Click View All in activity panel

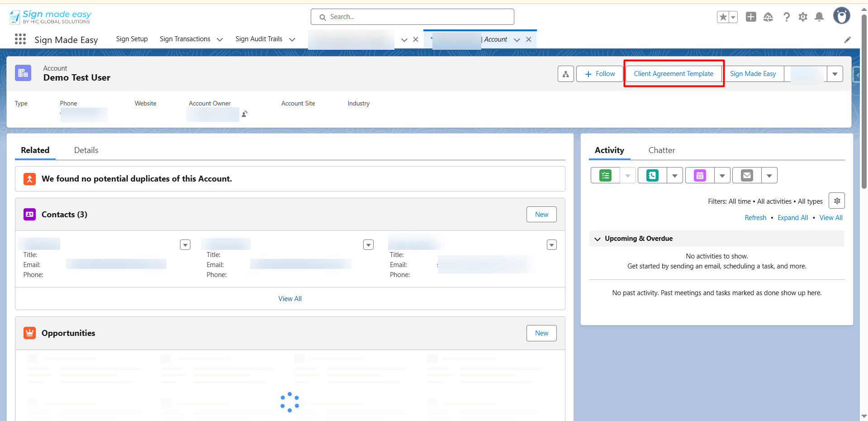pos(831,218)
